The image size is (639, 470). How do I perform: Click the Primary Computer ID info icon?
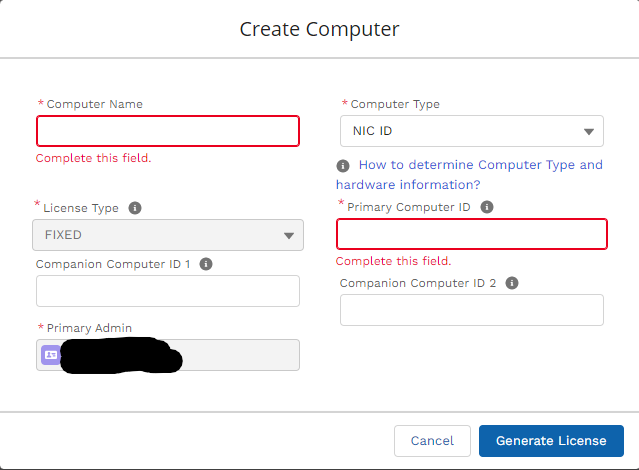pyautogui.click(x=487, y=207)
